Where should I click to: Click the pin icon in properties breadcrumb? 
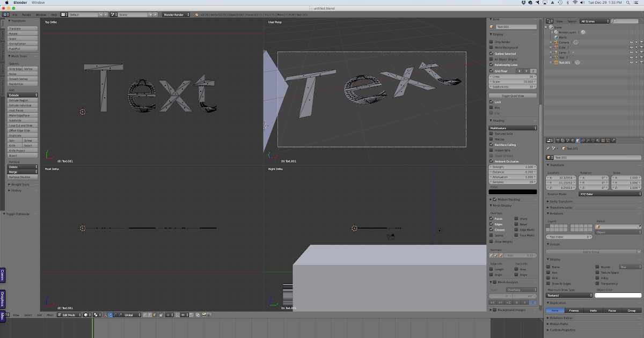click(548, 148)
